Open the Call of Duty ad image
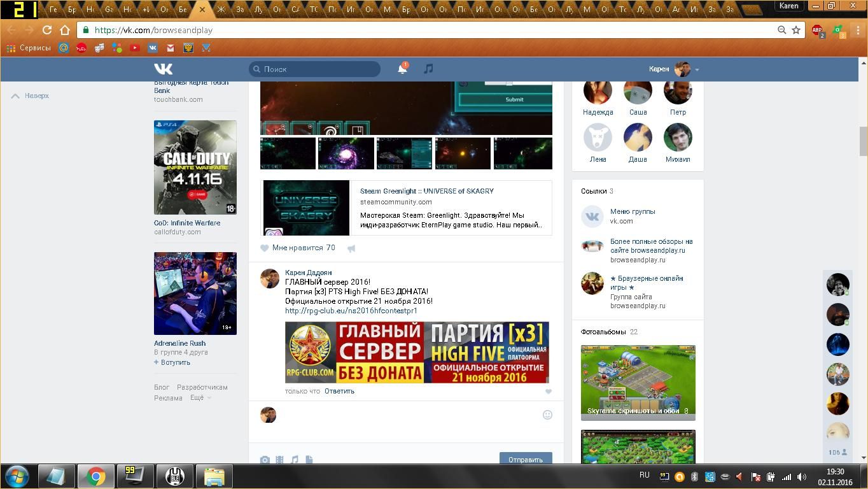 [x=195, y=167]
